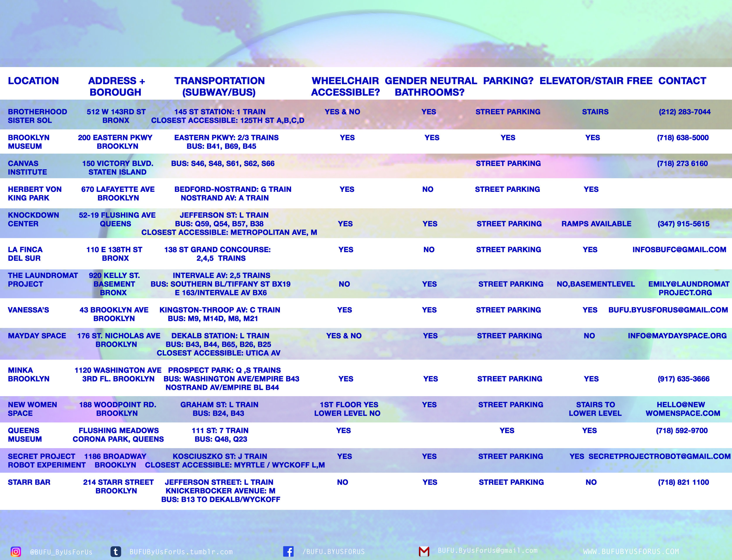Click the Gmail icon in the footer
The height and width of the screenshot is (560, 732).
(424, 552)
